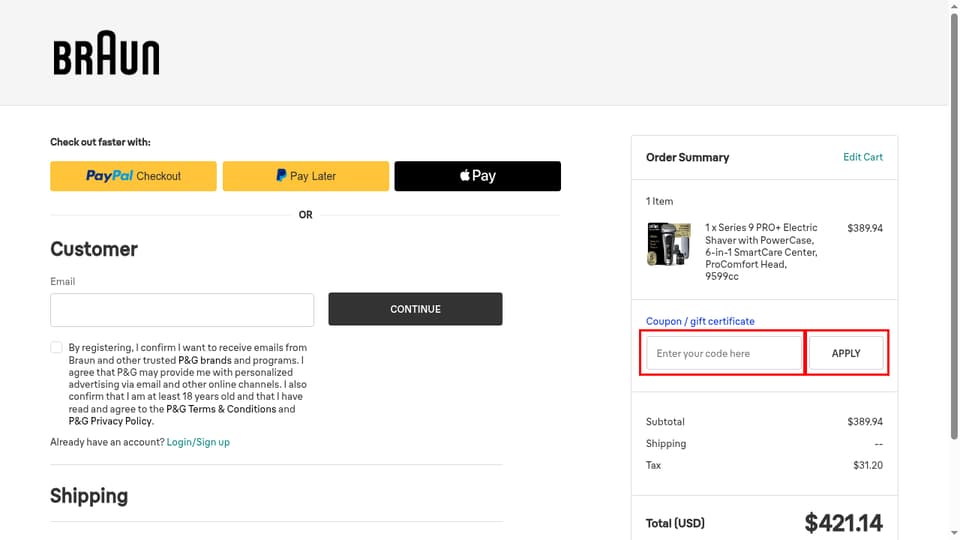
Task: Click the Customer section heading
Action: click(x=94, y=249)
